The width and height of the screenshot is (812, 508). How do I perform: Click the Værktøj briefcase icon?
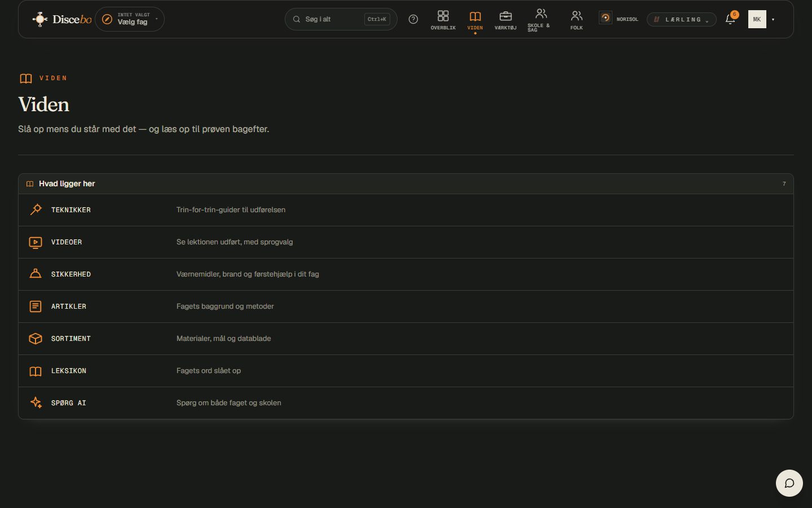tap(506, 16)
